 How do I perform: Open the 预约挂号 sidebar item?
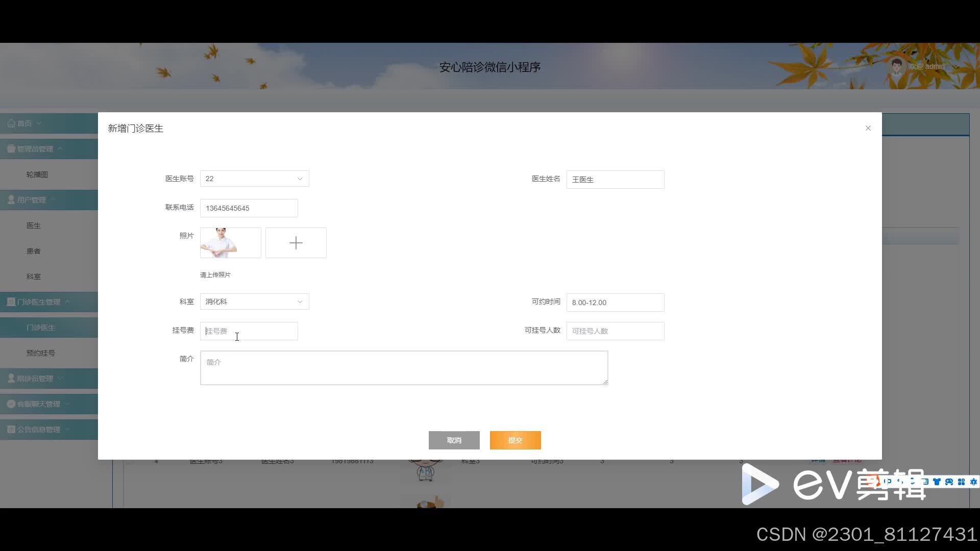41,353
